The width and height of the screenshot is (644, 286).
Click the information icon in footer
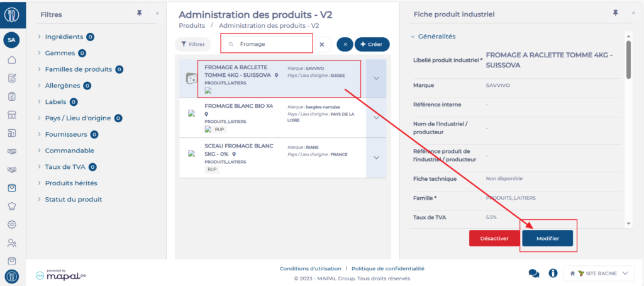[x=553, y=273]
